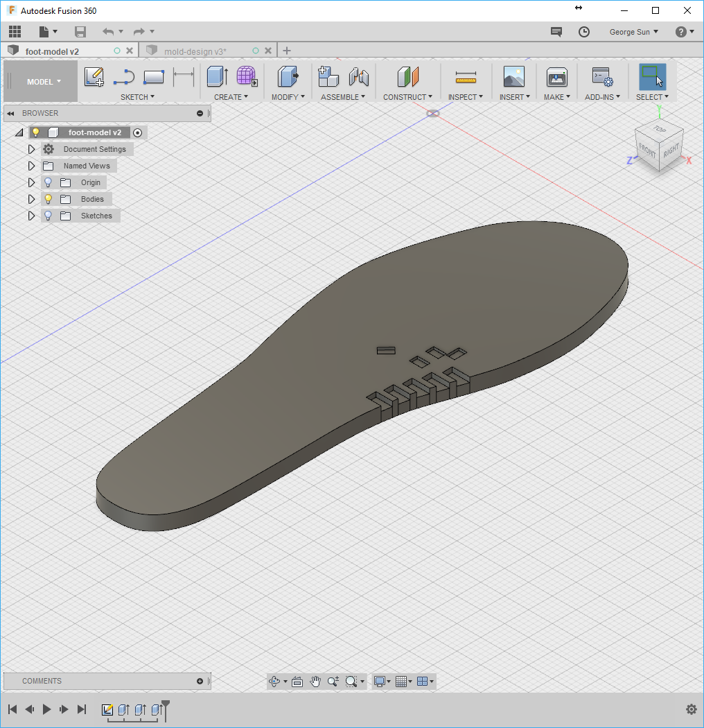
Task: Expand the Named Views tree node
Action: (x=31, y=166)
